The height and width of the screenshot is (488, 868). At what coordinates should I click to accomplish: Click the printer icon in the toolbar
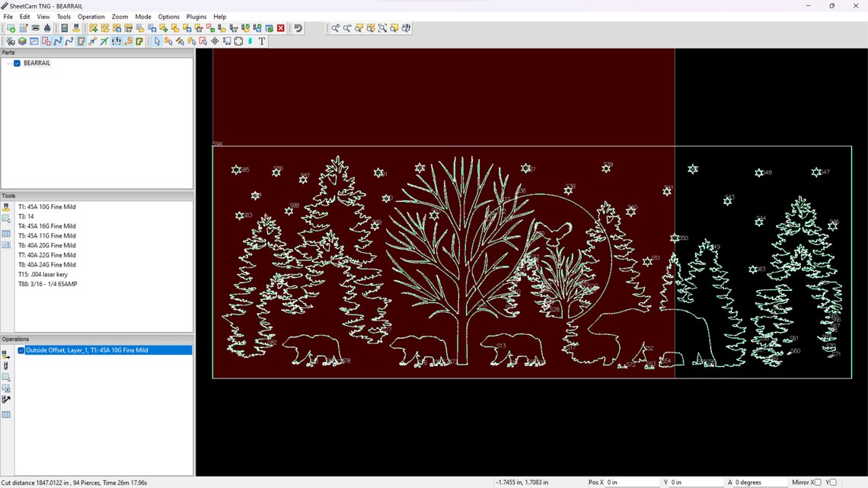[x=34, y=28]
